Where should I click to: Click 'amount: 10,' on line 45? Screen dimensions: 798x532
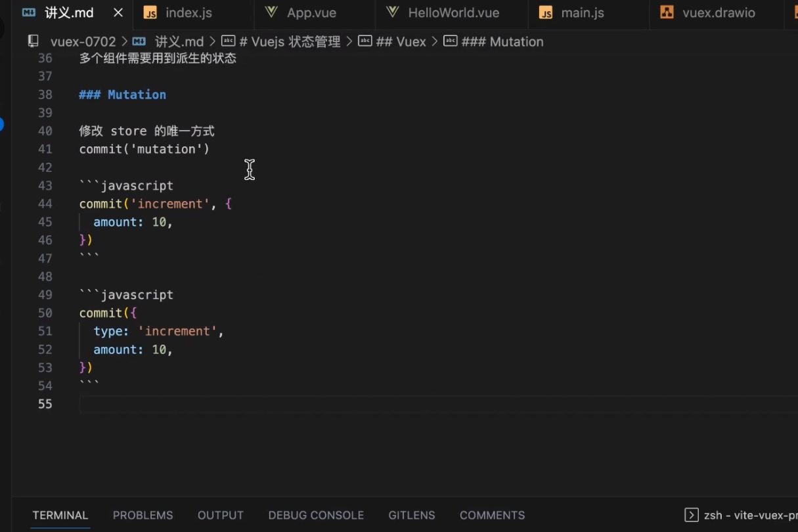[133, 222]
